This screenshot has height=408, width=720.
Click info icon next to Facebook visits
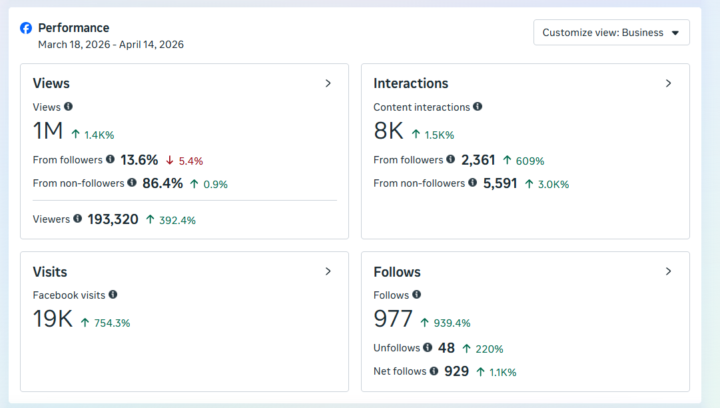tap(113, 294)
